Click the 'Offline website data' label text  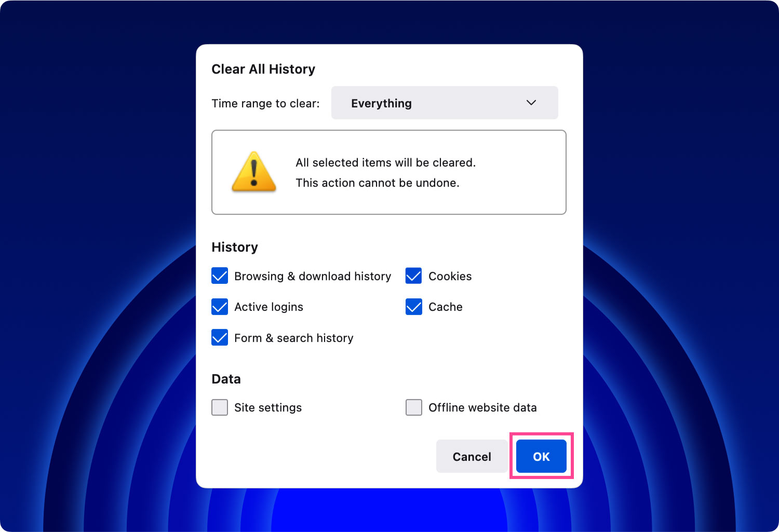click(482, 407)
